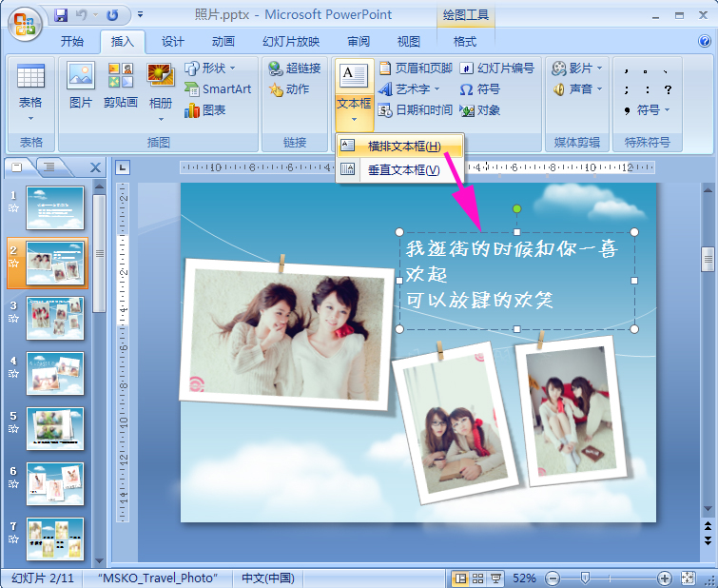Screen dimensions: 718x588
Task: Switch to the 动画 tab
Action: [223, 42]
